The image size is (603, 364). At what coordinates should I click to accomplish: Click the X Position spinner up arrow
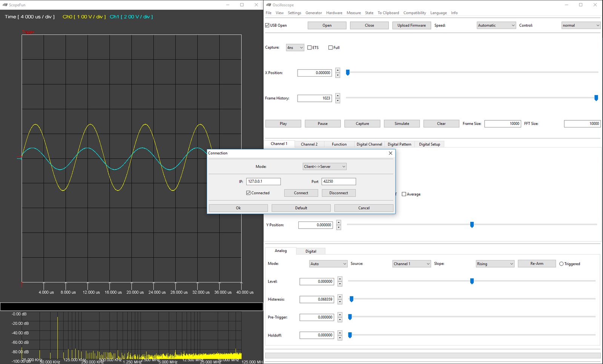(338, 71)
